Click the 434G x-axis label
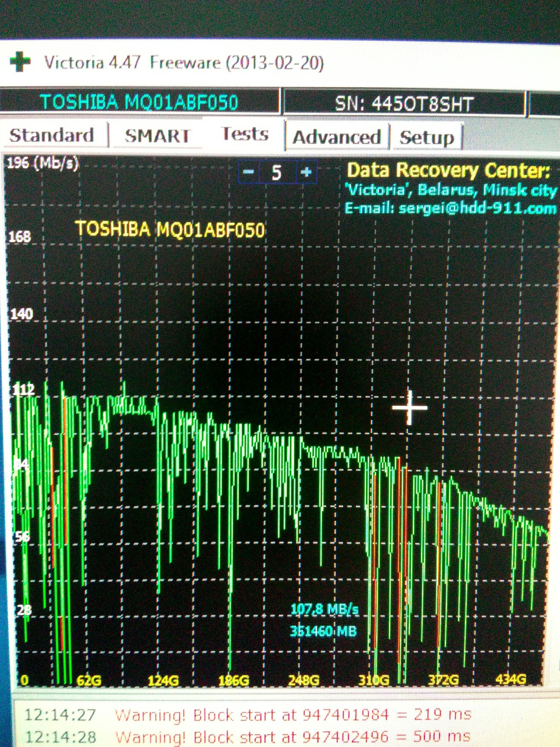The width and height of the screenshot is (560, 747). coord(511,679)
